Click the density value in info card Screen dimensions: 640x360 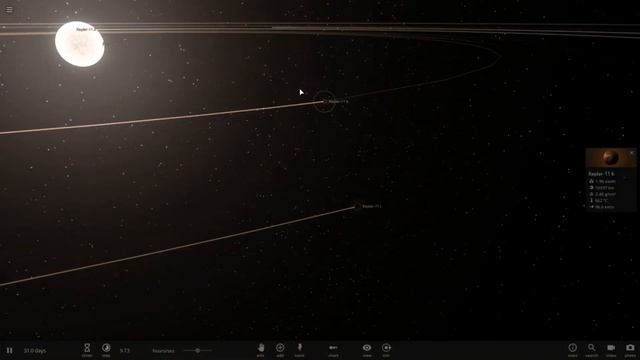pos(605,194)
